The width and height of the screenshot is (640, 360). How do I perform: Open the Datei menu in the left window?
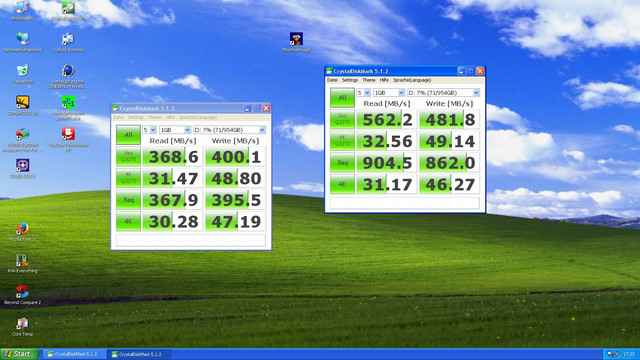(118, 118)
